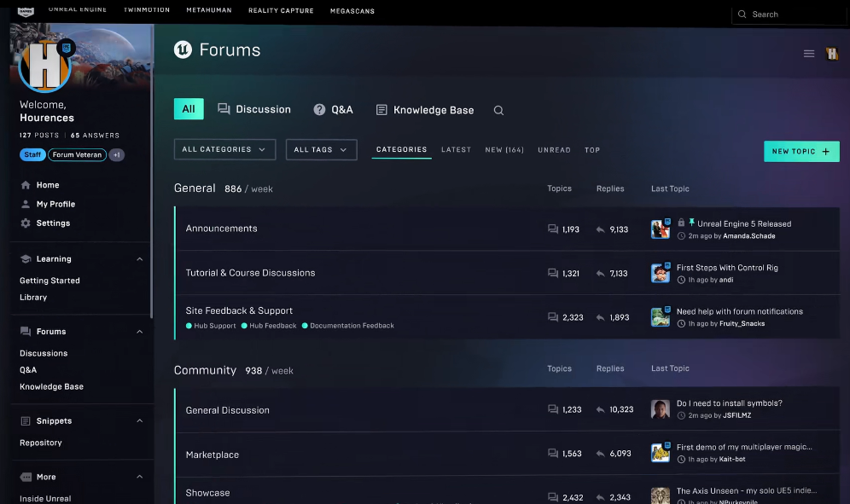Open Reality Capture in the top navigation
Screen dimensions: 850x504
281,10
